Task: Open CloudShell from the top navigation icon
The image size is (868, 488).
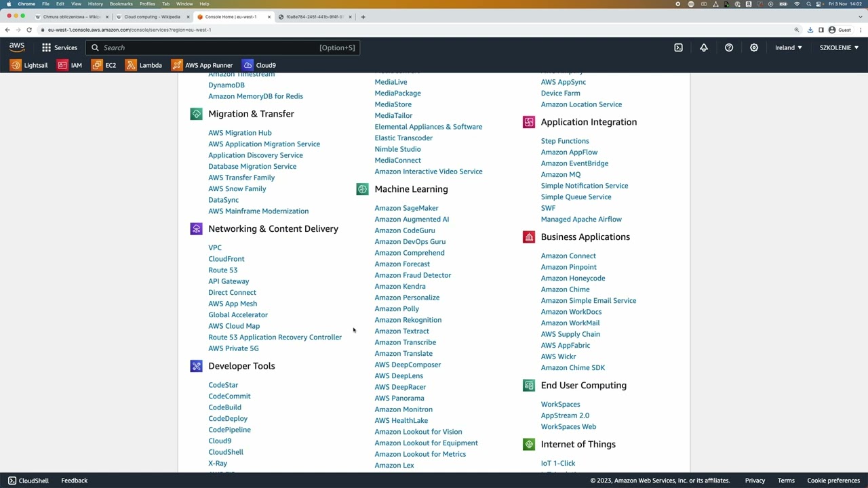Action: tap(678, 47)
